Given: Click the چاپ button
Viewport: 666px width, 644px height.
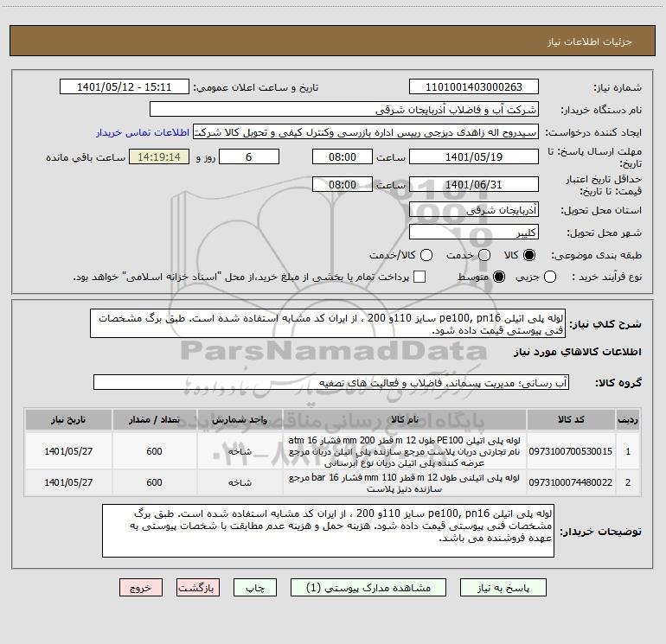Looking at the screenshot, I should (x=255, y=588).
